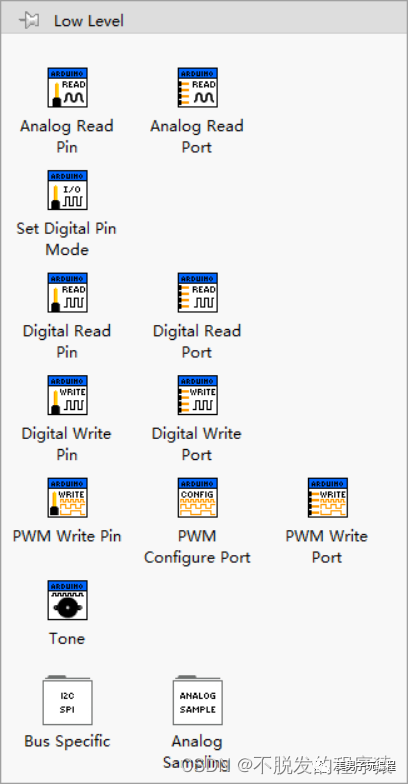Select the Analog Read Pin VI icon
Viewport: 408px width, 784px height.
[68, 88]
